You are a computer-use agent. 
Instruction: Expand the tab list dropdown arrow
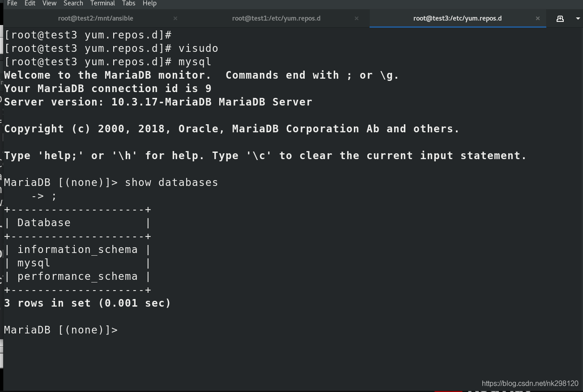[x=578, y=18]
